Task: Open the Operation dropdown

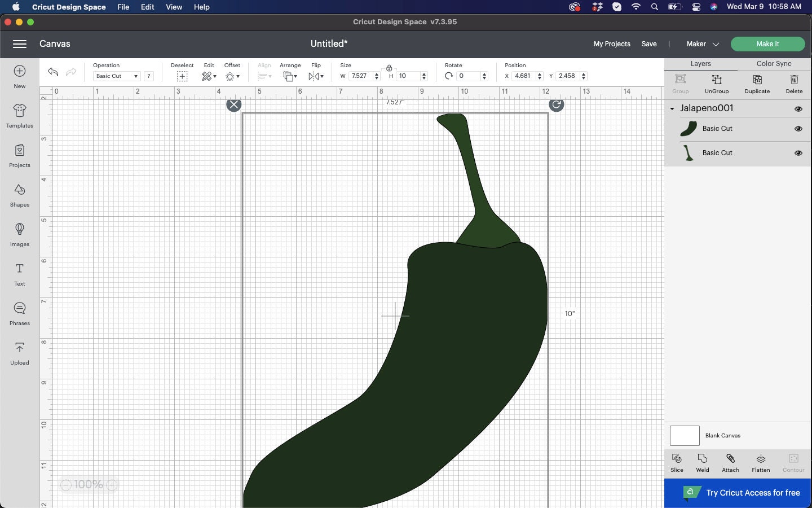Action: click(116, 76)
